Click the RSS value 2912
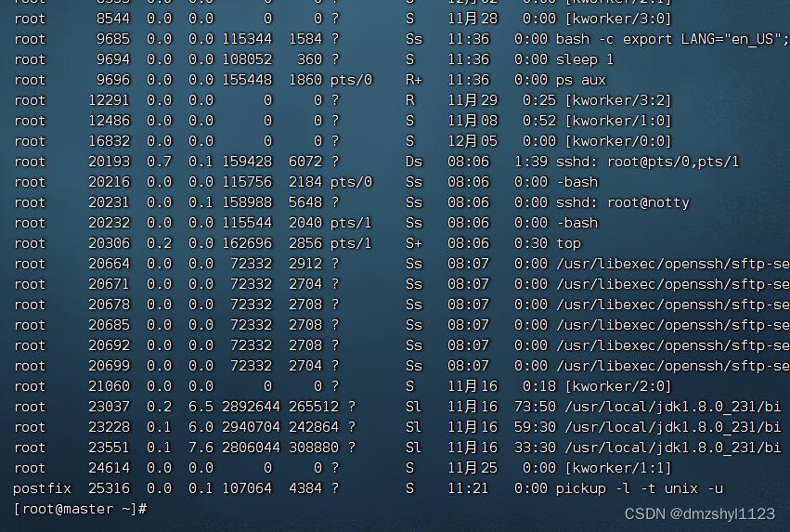 click(x=305, y=264)
